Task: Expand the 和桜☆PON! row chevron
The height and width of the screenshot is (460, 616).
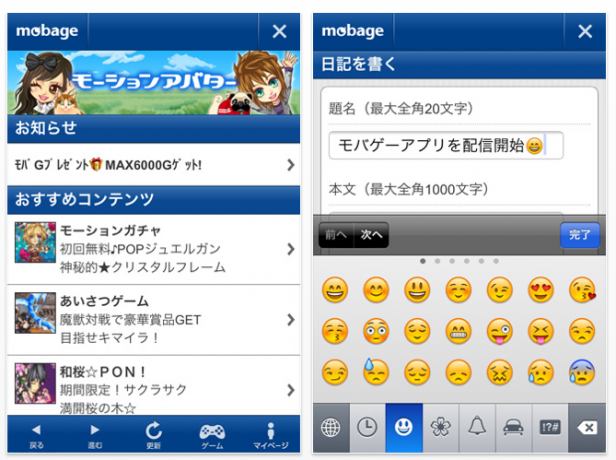Action: [291, 390]
